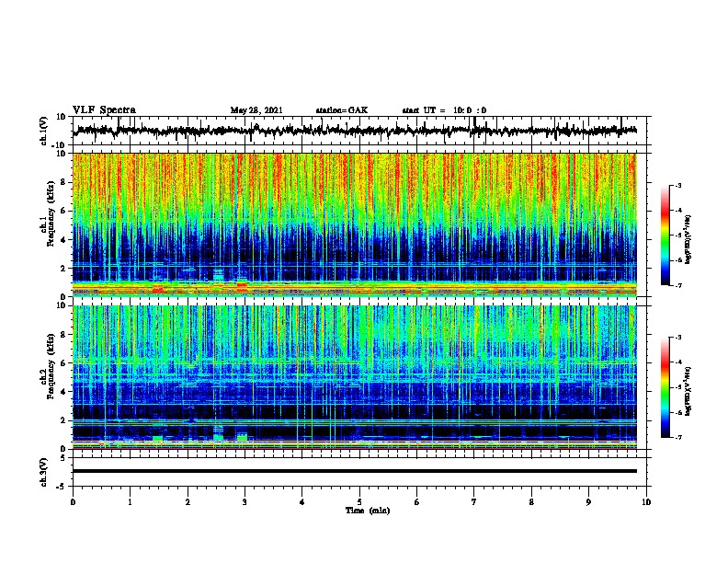Viewport: 728px width, 563px height.
Task: Click the "4" kHz tick on ch.1 frequency axis
Action: 63,240
